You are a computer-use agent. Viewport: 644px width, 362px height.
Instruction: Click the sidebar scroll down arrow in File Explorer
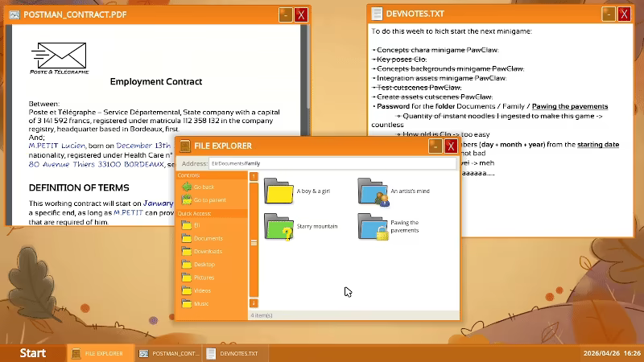click(254, 303)
